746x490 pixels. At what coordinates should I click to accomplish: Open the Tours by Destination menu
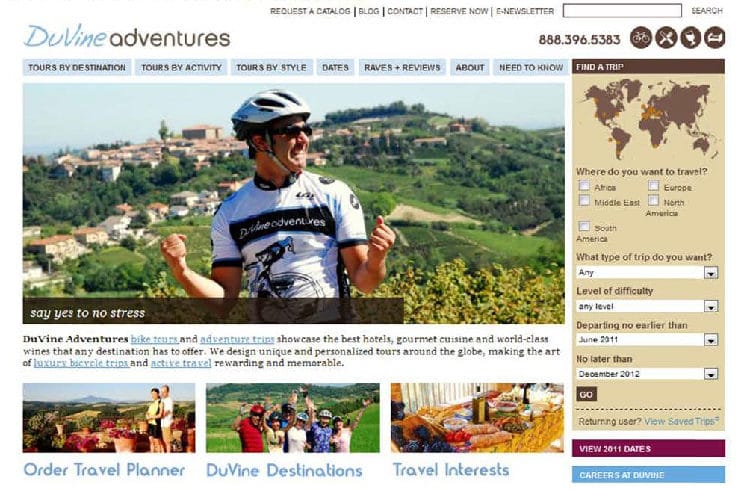tap(77, 68)
